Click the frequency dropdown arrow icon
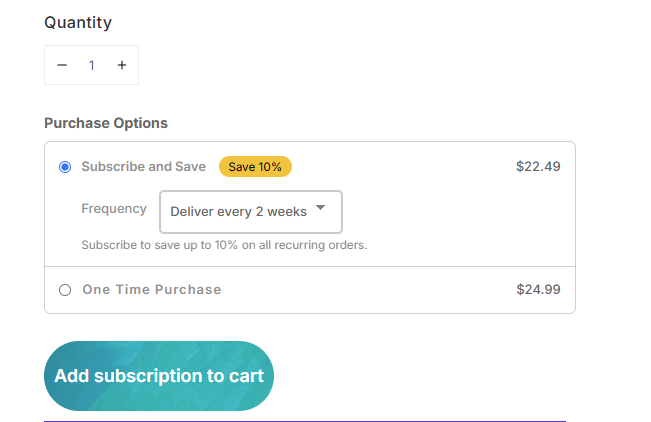This screenshot has width=651, height=422. (320, 208)
